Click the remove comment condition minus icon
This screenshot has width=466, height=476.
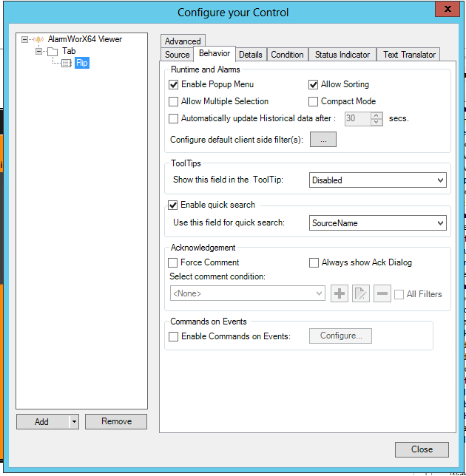(x=382, y=294)
